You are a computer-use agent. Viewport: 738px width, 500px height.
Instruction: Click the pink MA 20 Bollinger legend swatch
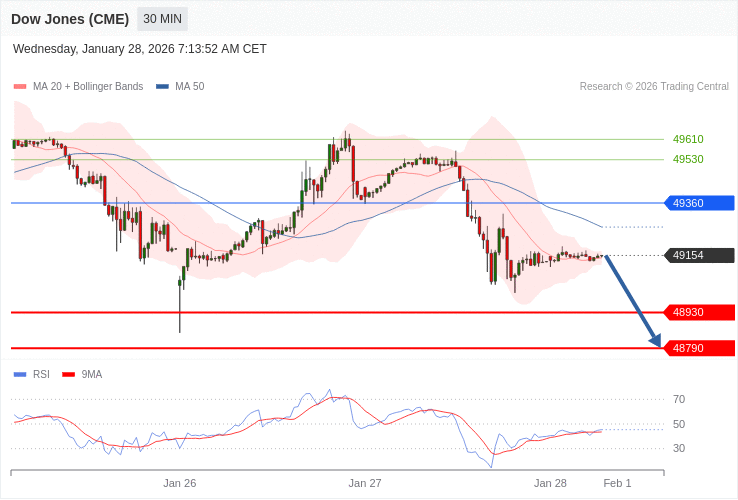pos(20,87)
